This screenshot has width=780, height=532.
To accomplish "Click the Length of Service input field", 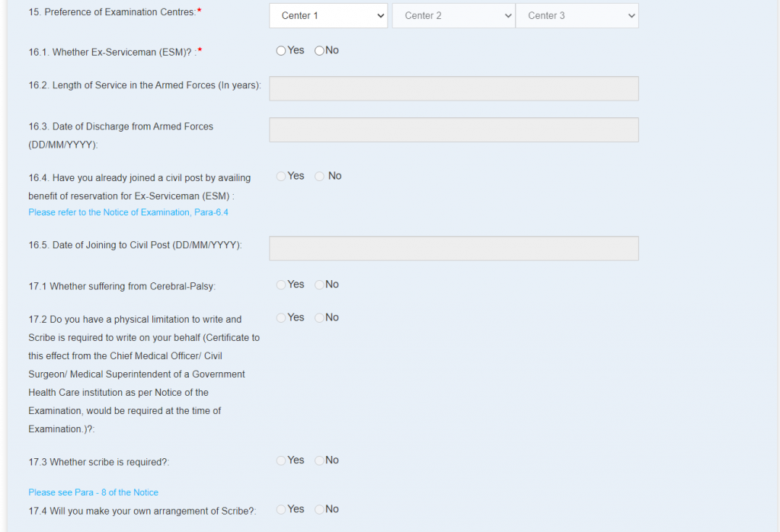I will 453,88.
